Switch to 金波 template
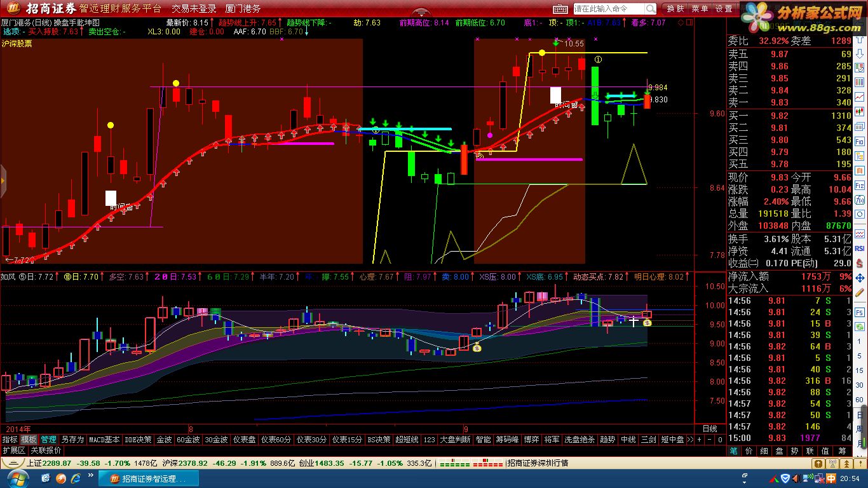The width and height of the screenshot is (868, 488). 164,440
